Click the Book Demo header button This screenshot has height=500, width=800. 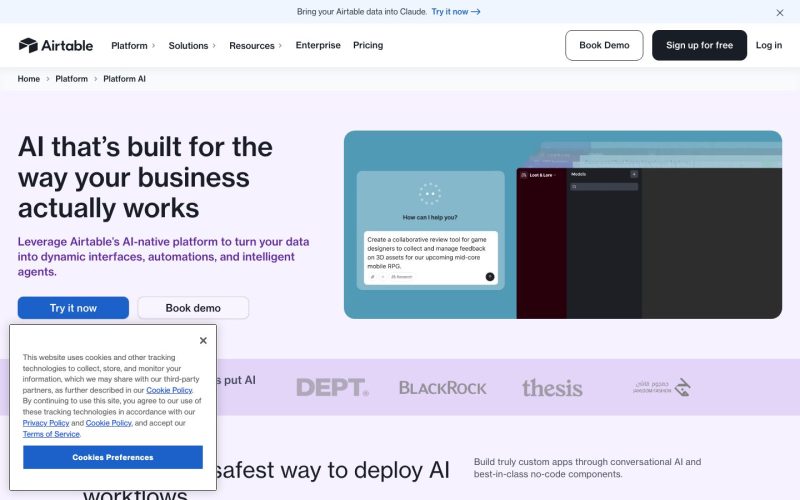(x=604, y=45)
